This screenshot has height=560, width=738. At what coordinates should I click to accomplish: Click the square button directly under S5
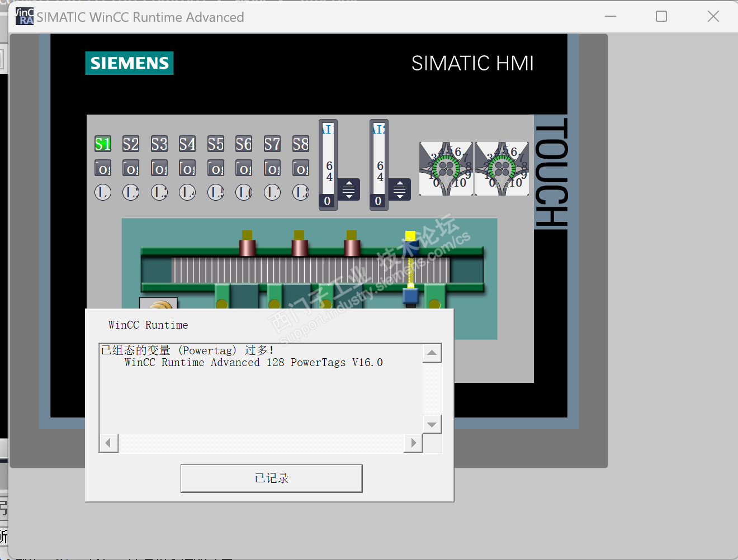[x=216, y=168]
